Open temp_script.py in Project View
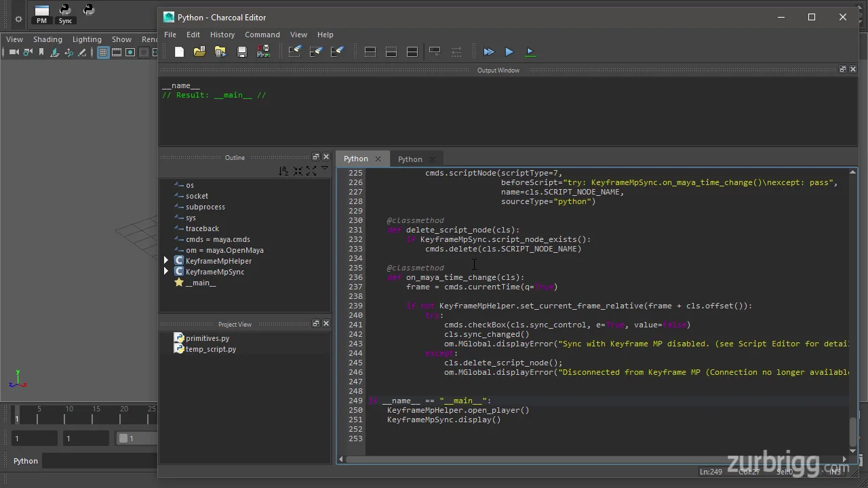The width and height of the screenshot is (868, 488). (210, 349)
